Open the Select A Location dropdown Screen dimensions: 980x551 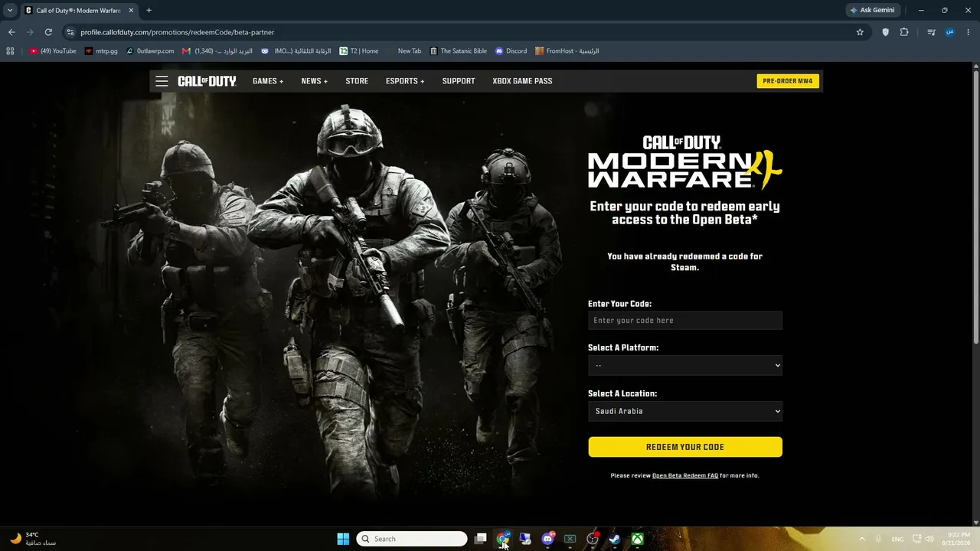pos(685,411)
